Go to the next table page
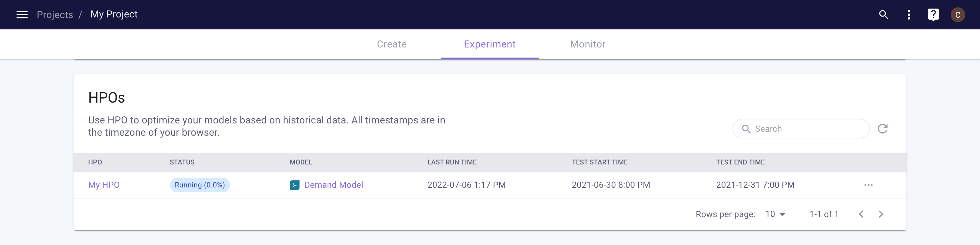Image resolution: width=980 pixels, height=245 pixels. pyautogui.click(x=880, y=214)
